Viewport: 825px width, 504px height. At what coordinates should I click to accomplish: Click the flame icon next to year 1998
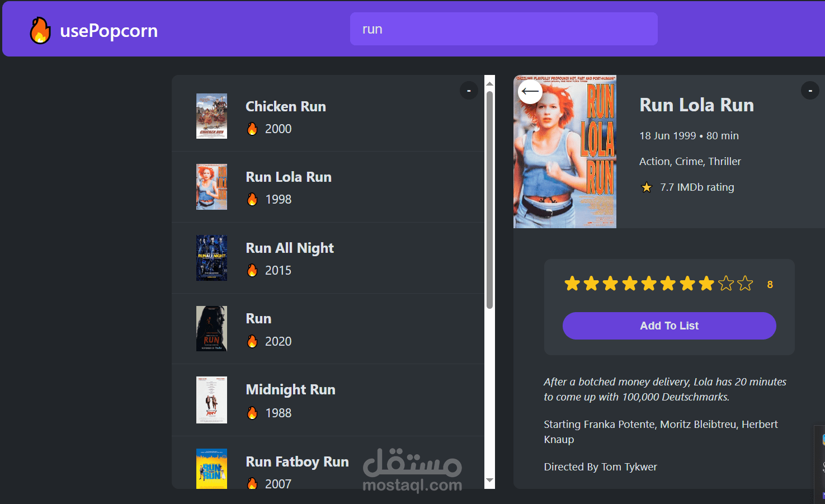pos(252,199)
